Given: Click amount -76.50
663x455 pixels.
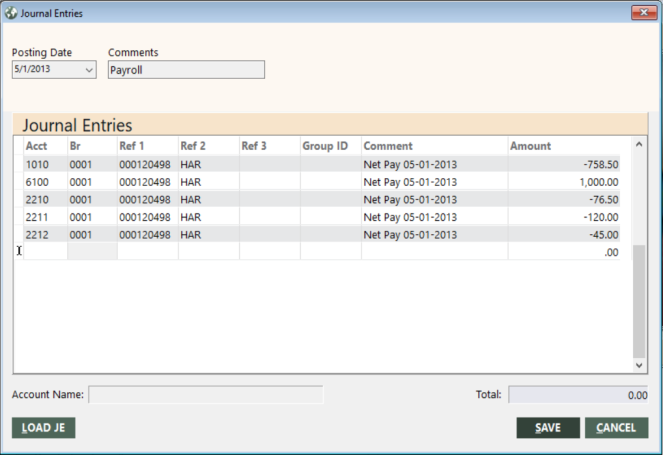Looking at the screenshot, I should pyautogui.click(x=564, y=200).
